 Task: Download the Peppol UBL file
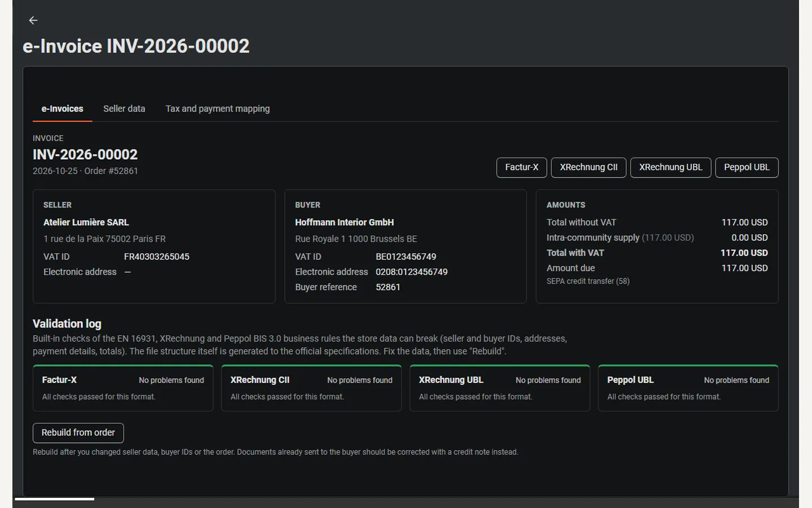tap(747, 167)
